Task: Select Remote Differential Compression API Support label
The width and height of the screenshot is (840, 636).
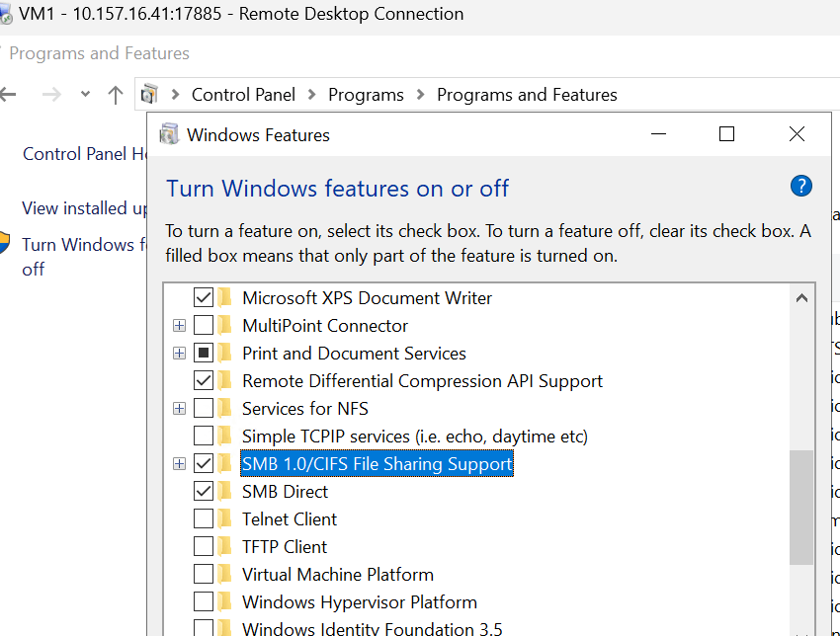Action: (422, 380)
